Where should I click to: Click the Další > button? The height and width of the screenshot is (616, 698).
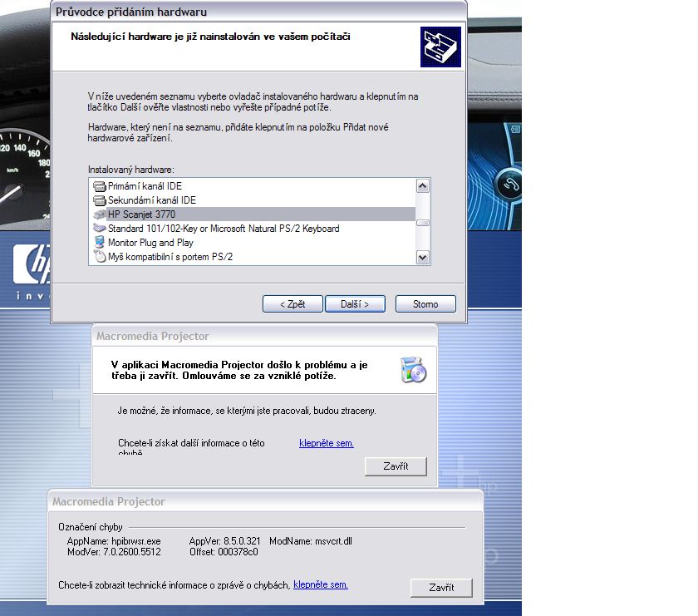(x=356, y=303)
